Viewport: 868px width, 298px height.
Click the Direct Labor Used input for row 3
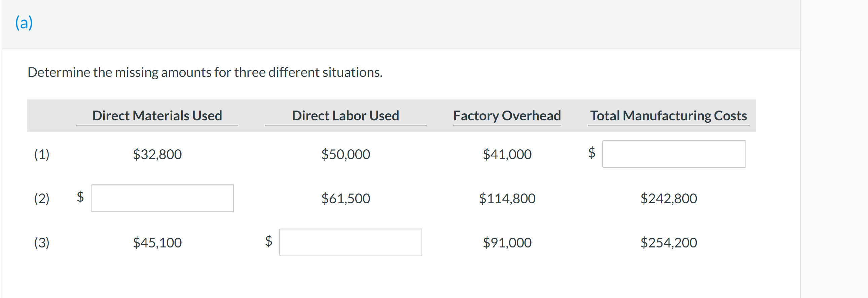click(351, 242)
